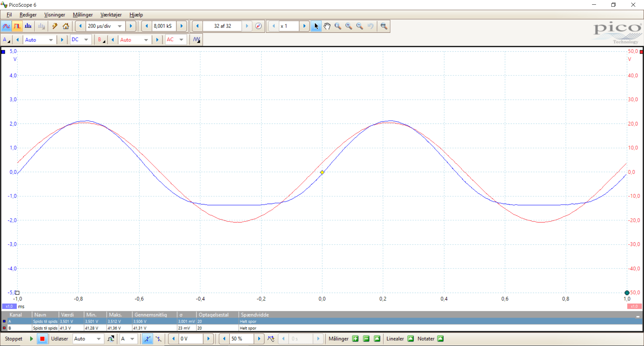Start capture with green play button

point(32,339)
